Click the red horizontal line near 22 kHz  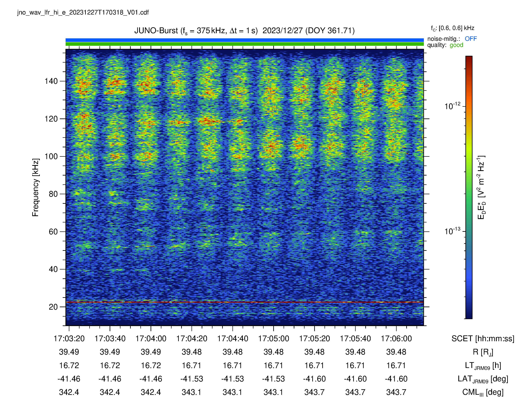tap(245, 302)
